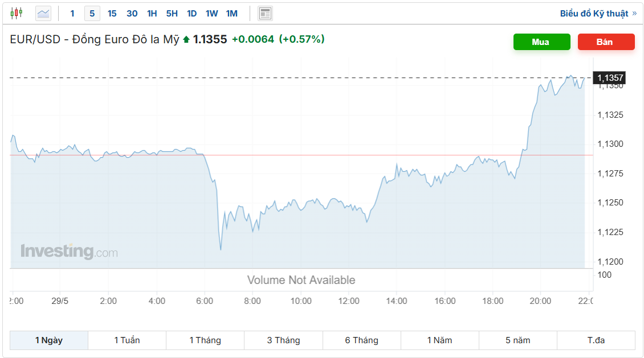
Task: Set the 1D interval
Action: [x=192, y=14]
